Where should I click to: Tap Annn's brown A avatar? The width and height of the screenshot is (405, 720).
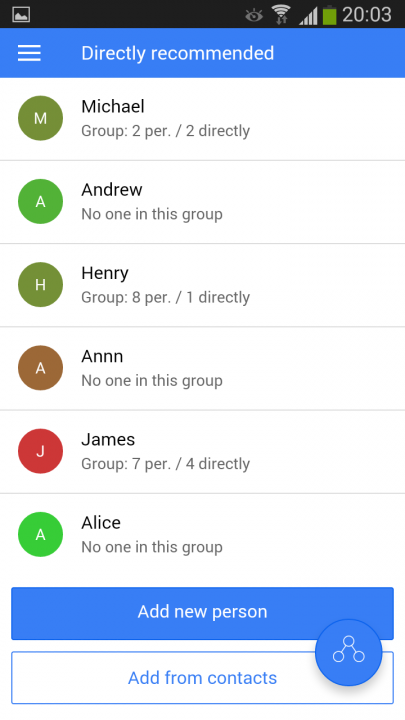click(40, 368)
